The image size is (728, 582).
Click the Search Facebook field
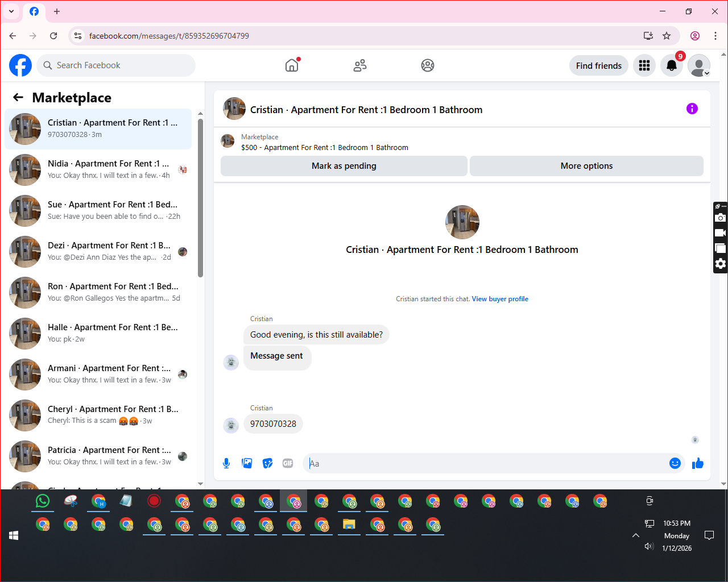(x=116, y=65)
